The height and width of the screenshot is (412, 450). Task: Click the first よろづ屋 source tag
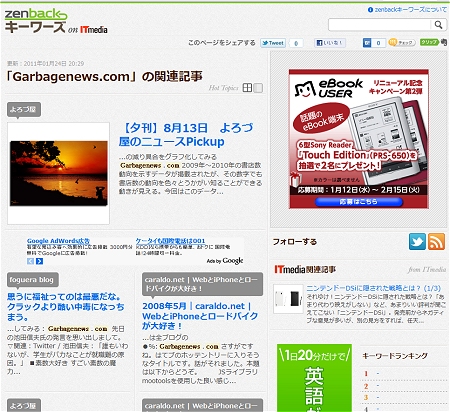click(x=24, y=109)
